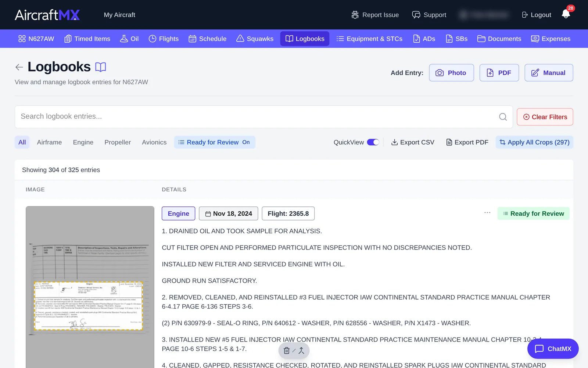Add entry via PDF upload button
Viewport: 588px width, 368px height.
coord(499,73)
